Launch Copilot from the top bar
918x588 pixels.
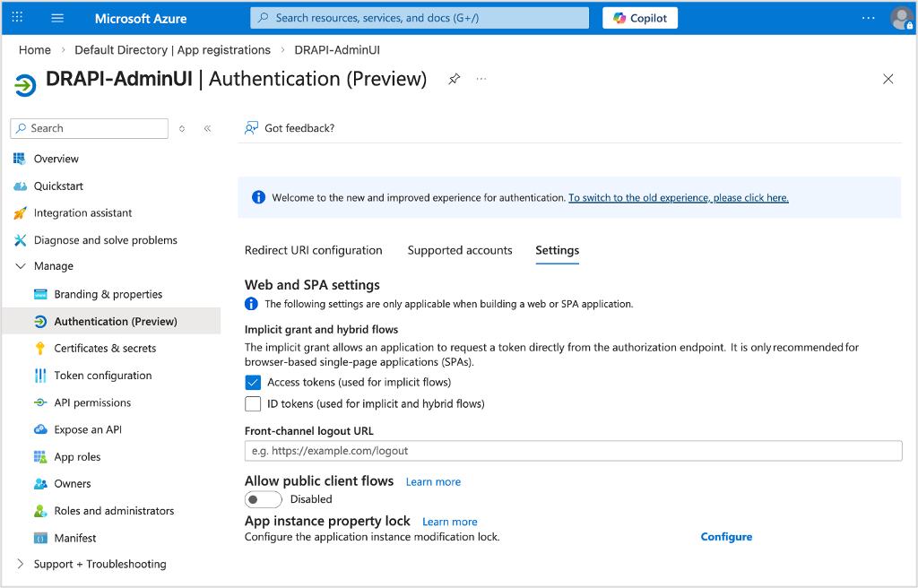point(639,17)
